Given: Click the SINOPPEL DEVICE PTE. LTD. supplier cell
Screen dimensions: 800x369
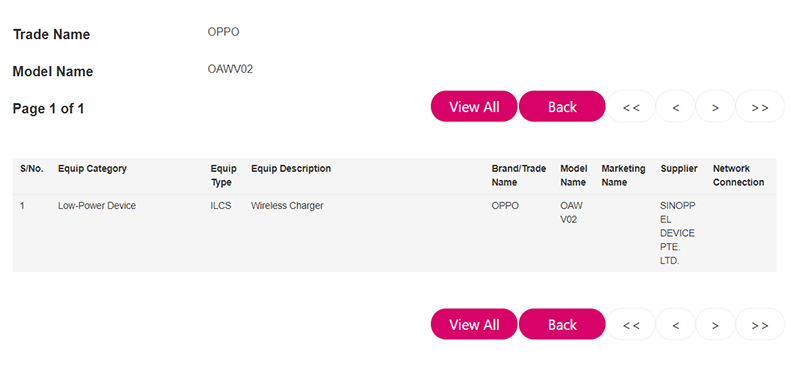Looking at the screenshot, I should coord(678,233).
